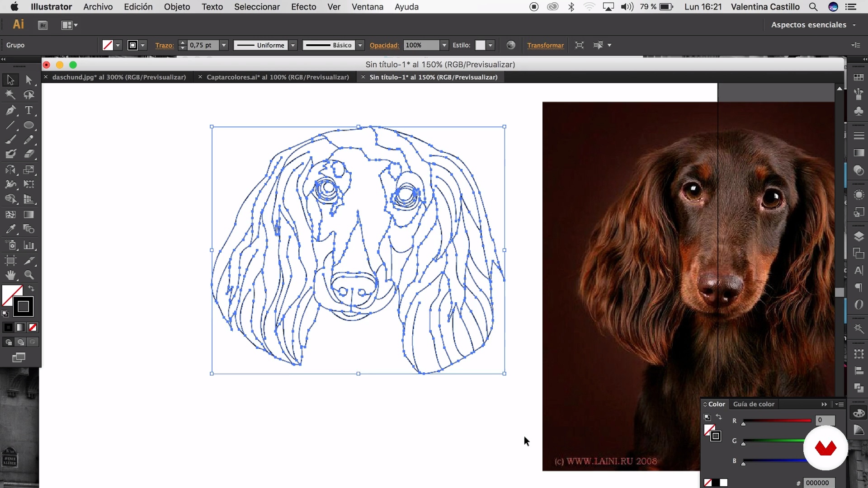Image resolution: width=868 pixels, height=488 pixels.
Task: Select the Ellipse tool
Action: coord(29,125)
